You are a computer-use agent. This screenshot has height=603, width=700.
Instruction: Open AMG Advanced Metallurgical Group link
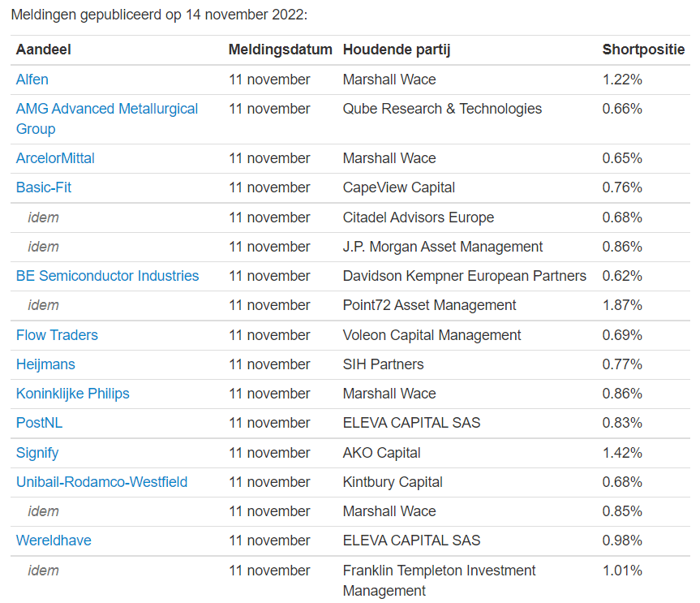click(107, 118)
